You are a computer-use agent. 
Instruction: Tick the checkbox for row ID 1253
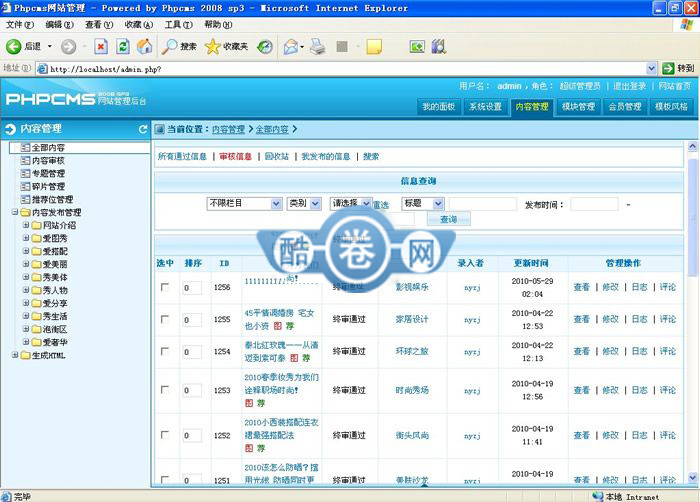(165, 390)
